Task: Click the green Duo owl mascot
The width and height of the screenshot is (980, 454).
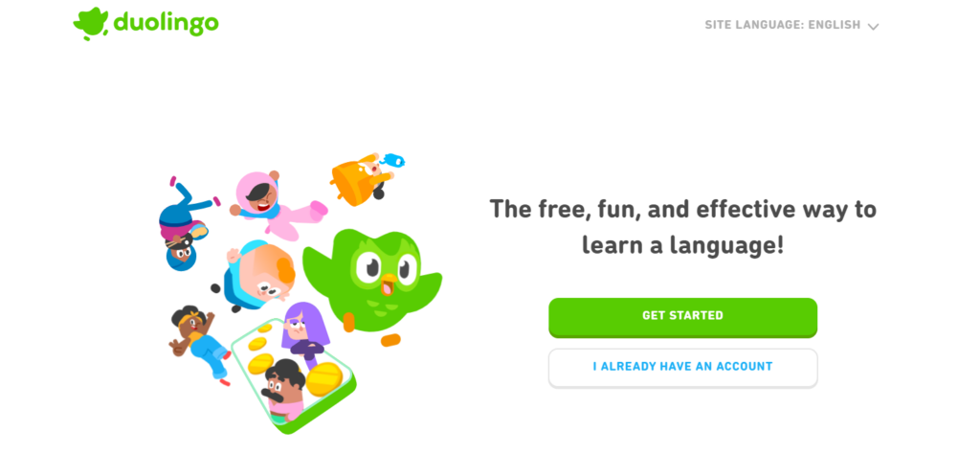Action: click(x=372, y=279)
